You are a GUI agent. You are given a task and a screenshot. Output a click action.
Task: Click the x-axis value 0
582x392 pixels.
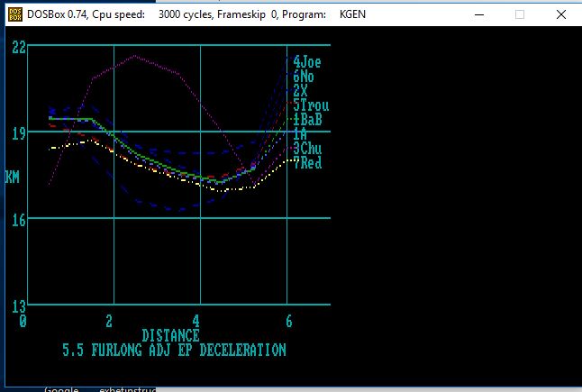pyautogui.click(x=23, y=321)
